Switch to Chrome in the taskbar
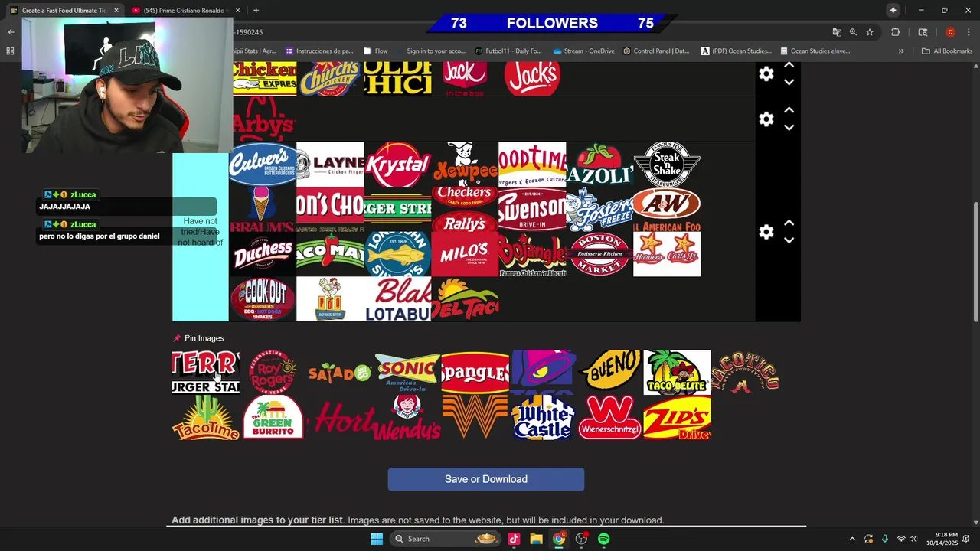 tap(559, 539)
